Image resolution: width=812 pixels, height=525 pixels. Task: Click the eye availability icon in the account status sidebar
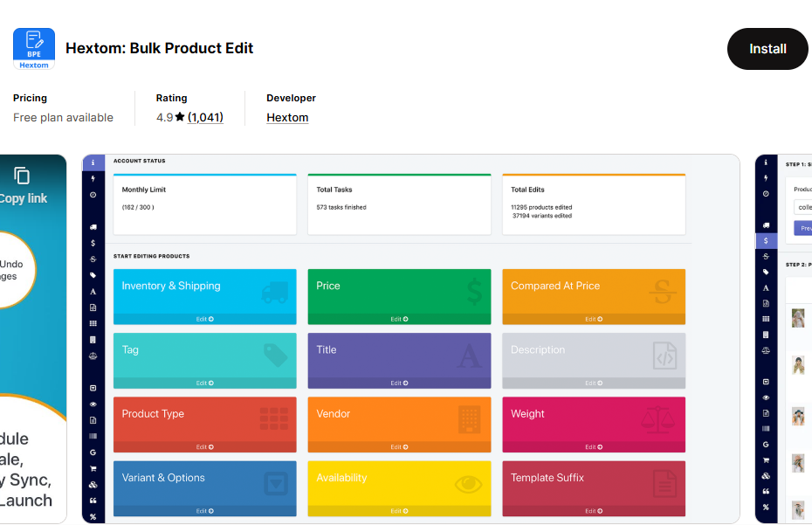(93, 404)
